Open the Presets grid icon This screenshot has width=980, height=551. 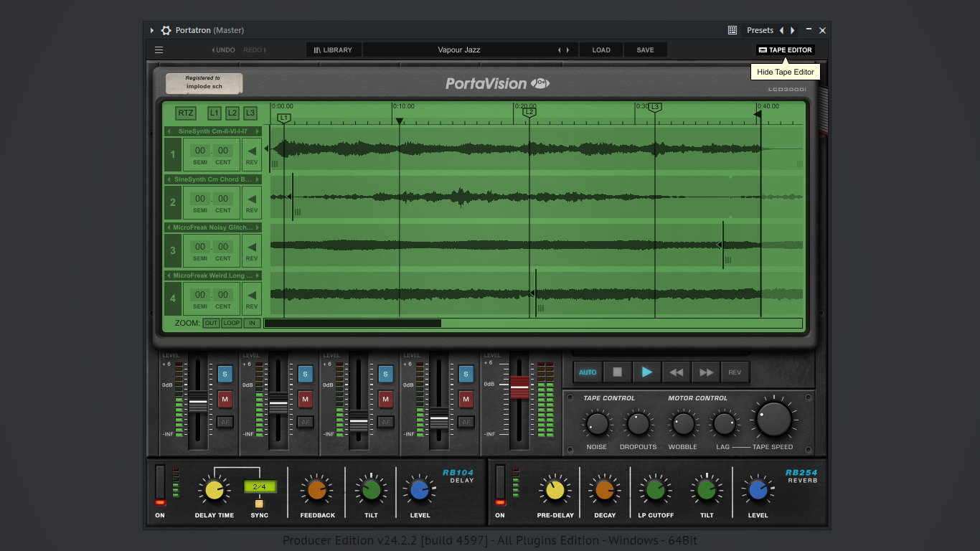click(x=732, y=30)
